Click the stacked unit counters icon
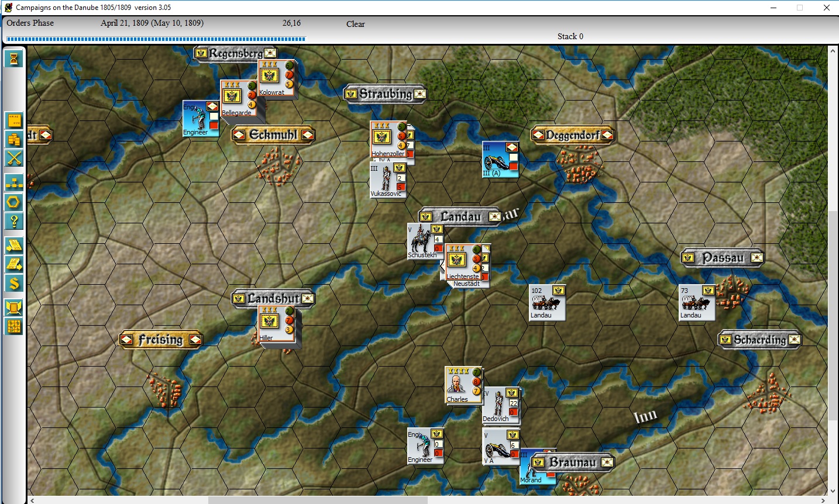The image size is (839, 504). tap(14, 139)
